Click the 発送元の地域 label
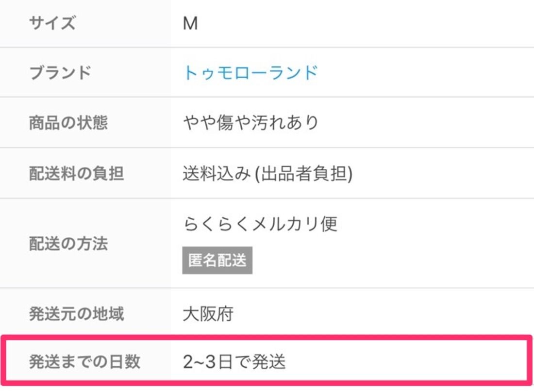Screen dimensions: 534x392 pos(76,314)
